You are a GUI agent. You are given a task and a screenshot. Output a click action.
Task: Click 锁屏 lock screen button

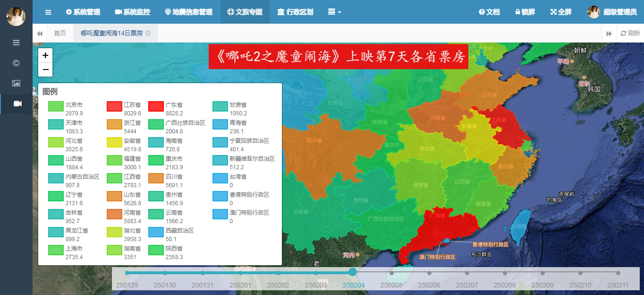point(525,12)
